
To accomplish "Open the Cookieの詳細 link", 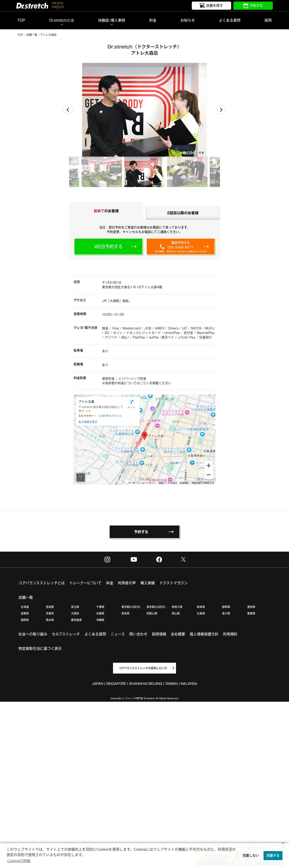I will pos(18,861).
